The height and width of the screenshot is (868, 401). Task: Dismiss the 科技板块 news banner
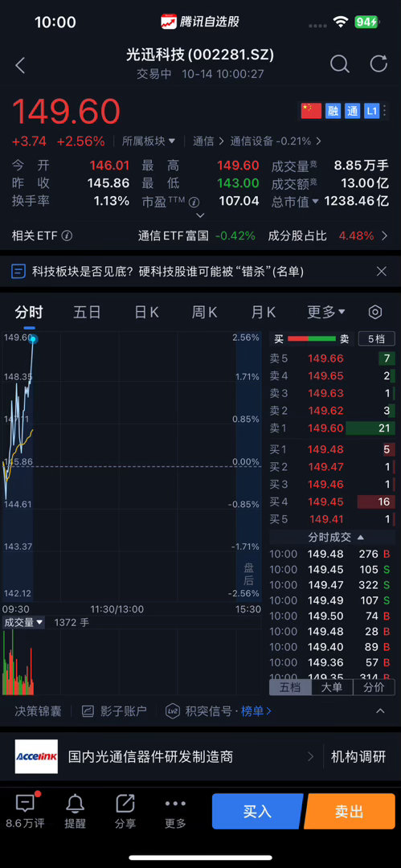click(381, 272)
